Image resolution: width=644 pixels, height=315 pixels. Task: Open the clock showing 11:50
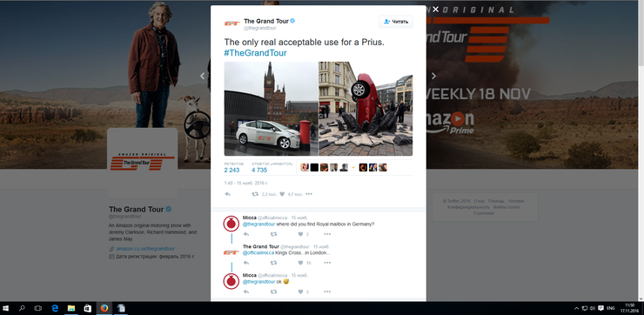pyautogui.click(x=629, y=308)
